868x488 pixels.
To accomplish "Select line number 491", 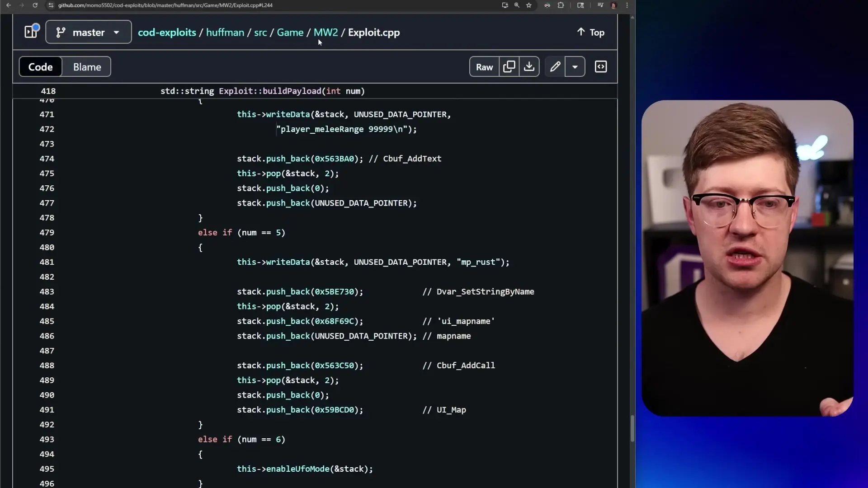I will pyautogui.click(x=47, y=410).
